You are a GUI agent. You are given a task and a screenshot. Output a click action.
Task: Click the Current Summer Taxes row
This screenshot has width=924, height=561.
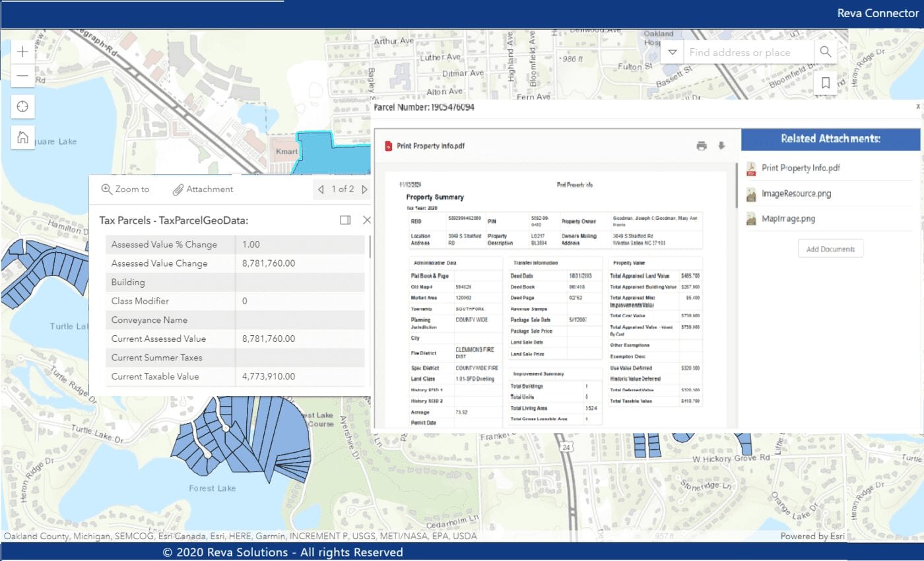click(x=235, y=358)
